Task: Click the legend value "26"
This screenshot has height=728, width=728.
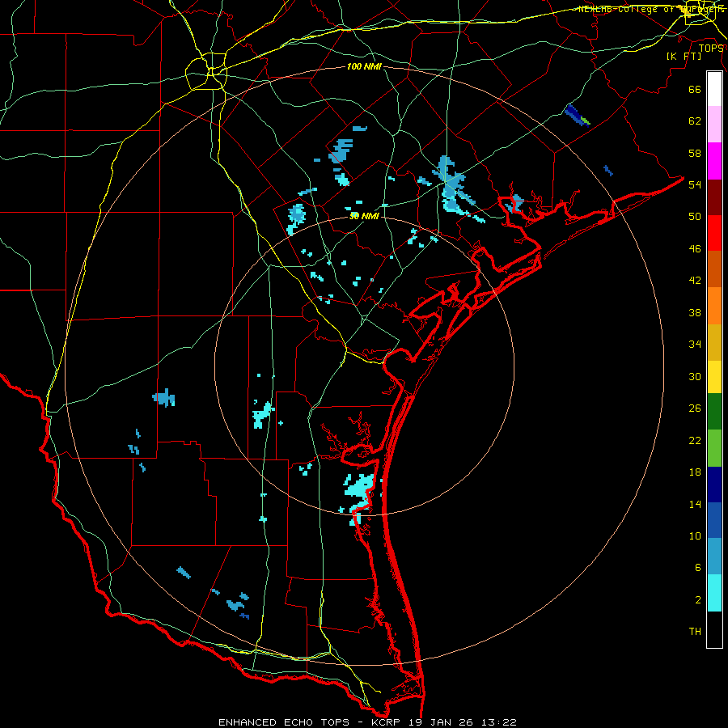Action: coord(695,408)
